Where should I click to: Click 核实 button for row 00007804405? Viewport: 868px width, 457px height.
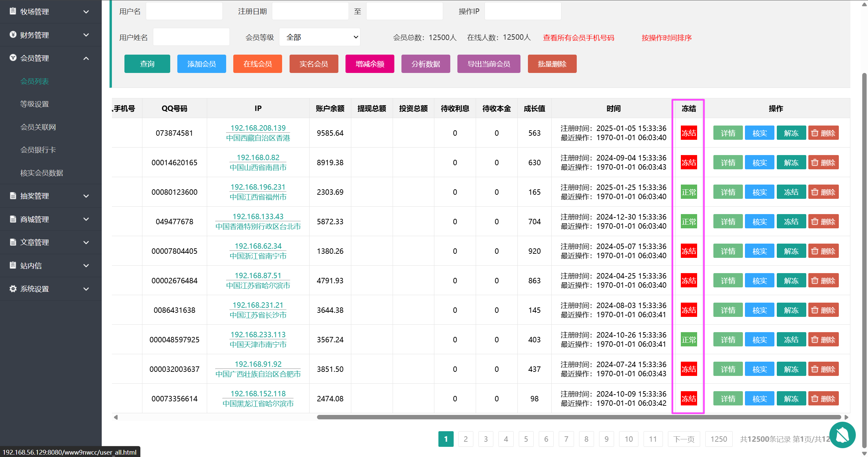(x=759, y=251)
